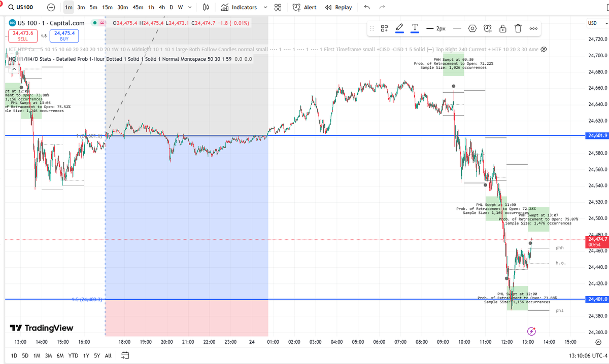This screenshot has height=364, width=609.
Task: Create an Alert
Action: pyautogui.click(x=304, y=8)
